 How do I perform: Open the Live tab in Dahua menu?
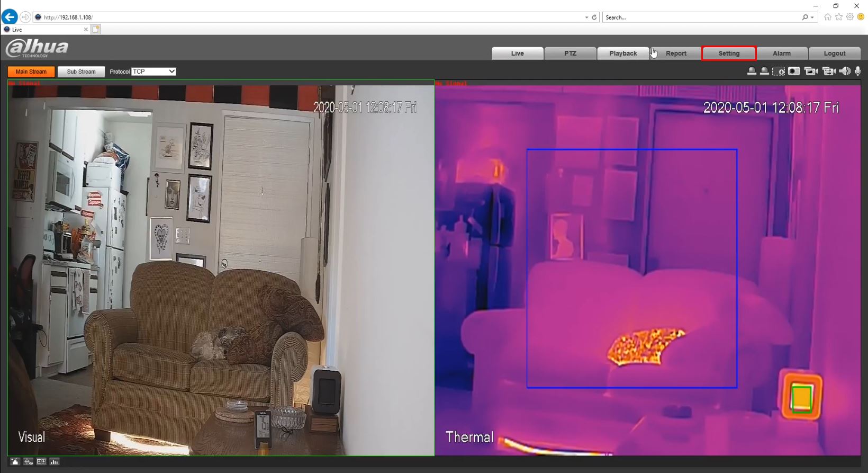518,53
